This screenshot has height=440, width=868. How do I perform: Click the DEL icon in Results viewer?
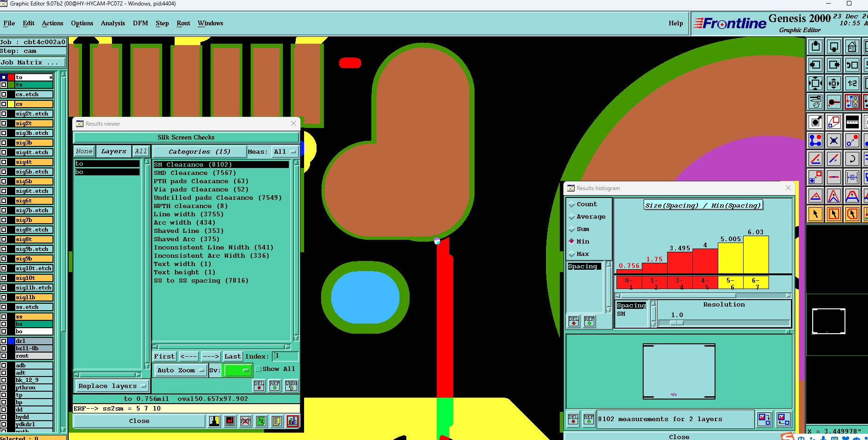(x=259, y=386)
